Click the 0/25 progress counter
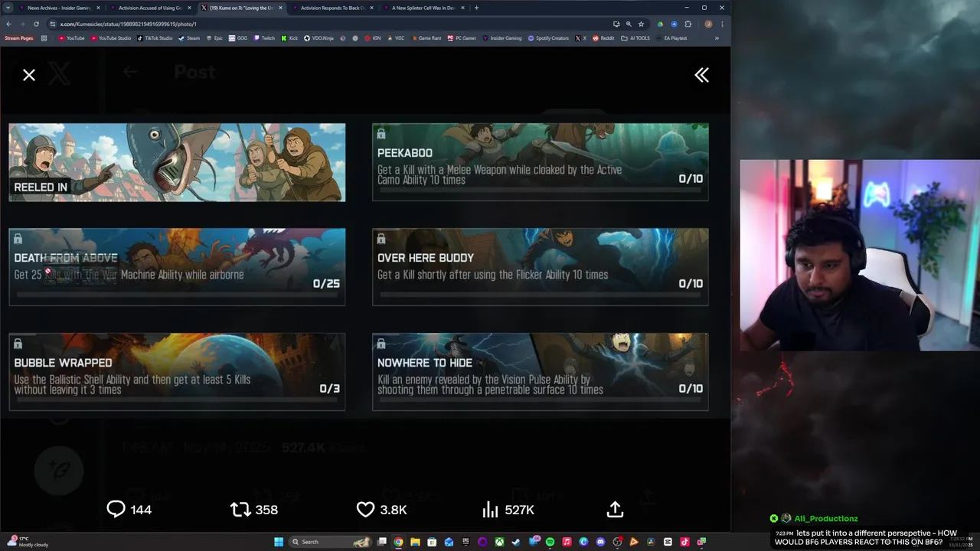This screenshot has height=551, width=980. point(326,283)
